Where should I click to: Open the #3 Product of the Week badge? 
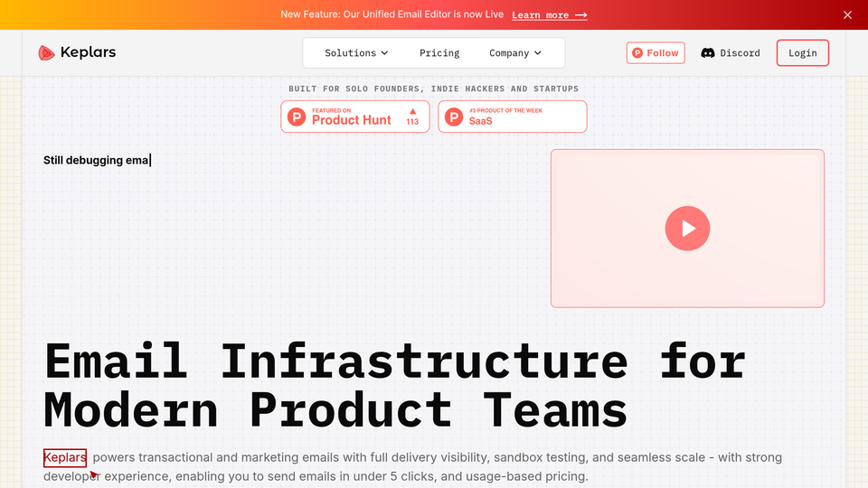click(513, 117)
